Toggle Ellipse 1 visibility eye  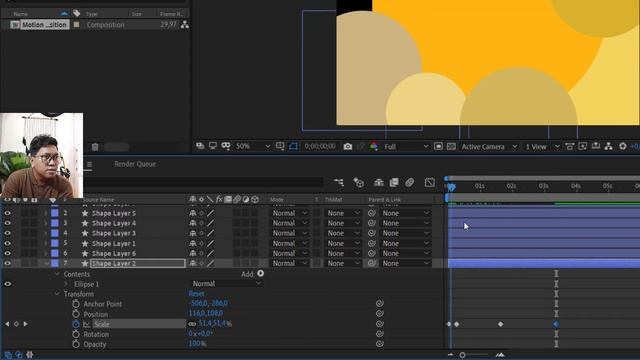click(x=7, y=284)
